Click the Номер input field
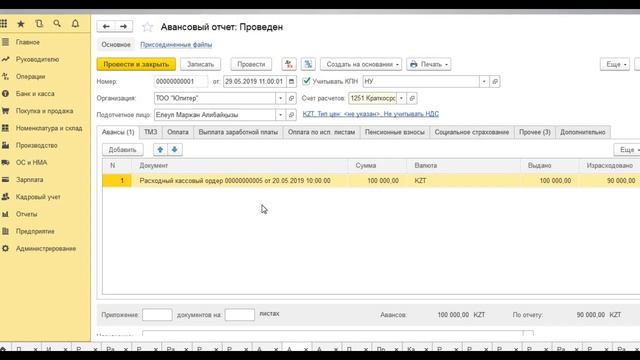This screenshot has width=640, height=360. click(x=181, y=81)
